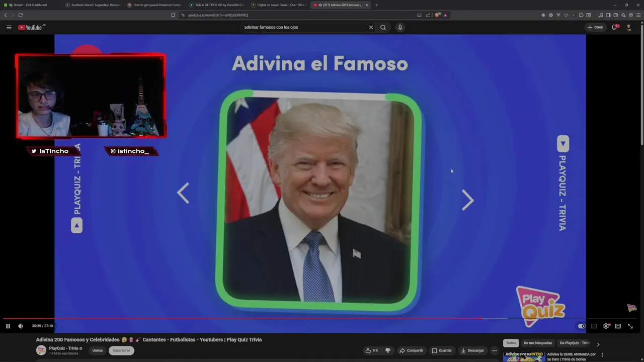Open the browser sidebar panel toggle
644x362 pixels.
608,15
